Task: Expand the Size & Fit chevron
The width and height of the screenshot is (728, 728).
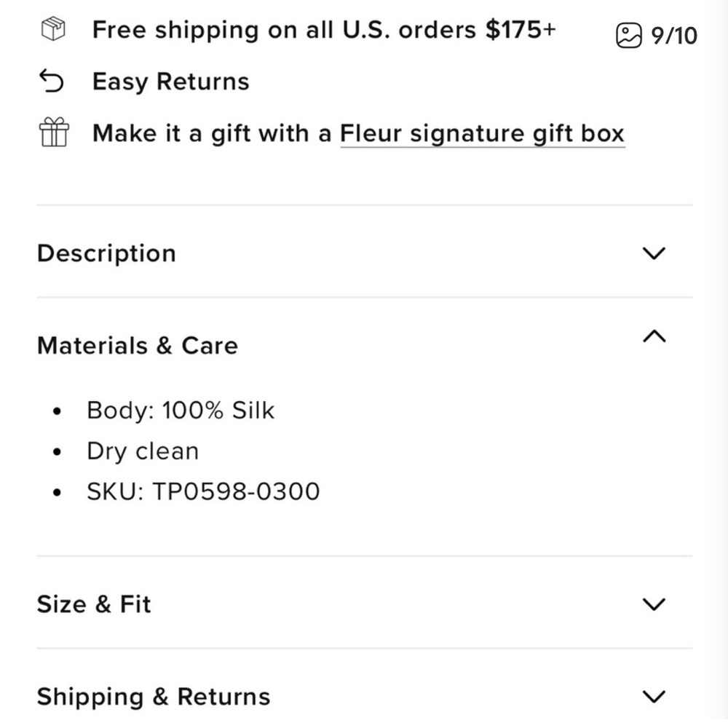Action: pyautogui.click(x=654, y=604)
